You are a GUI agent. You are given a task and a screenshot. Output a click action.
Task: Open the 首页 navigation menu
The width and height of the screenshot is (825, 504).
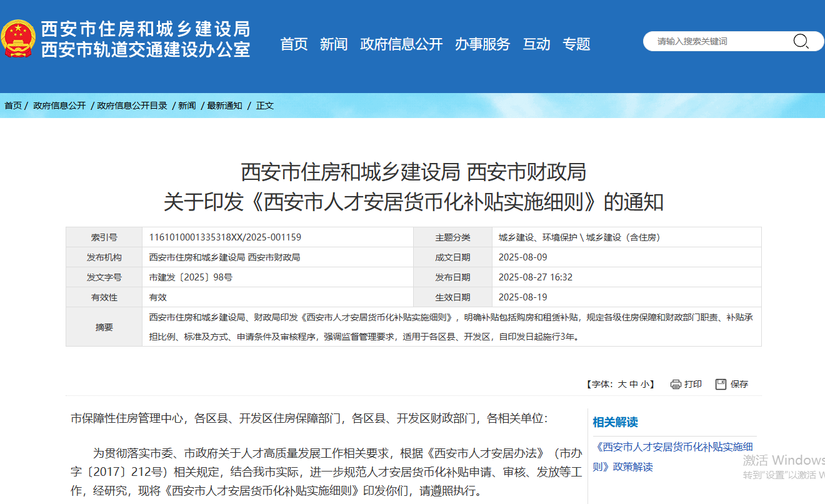coord(294,44)
